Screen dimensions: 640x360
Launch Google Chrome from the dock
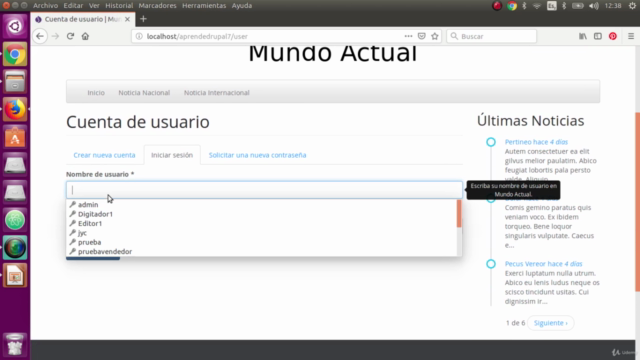tap(15, 54)
